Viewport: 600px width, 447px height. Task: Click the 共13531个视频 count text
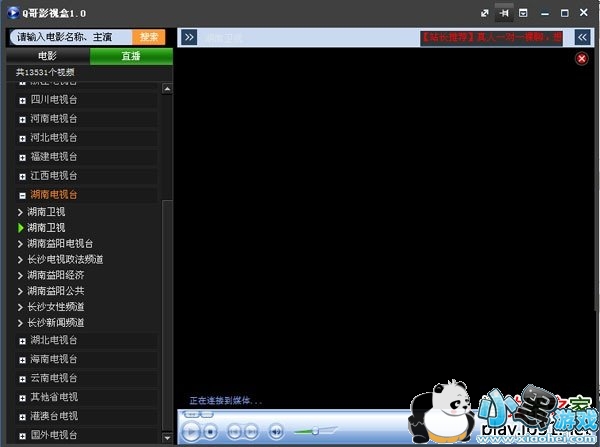[45, 72]
